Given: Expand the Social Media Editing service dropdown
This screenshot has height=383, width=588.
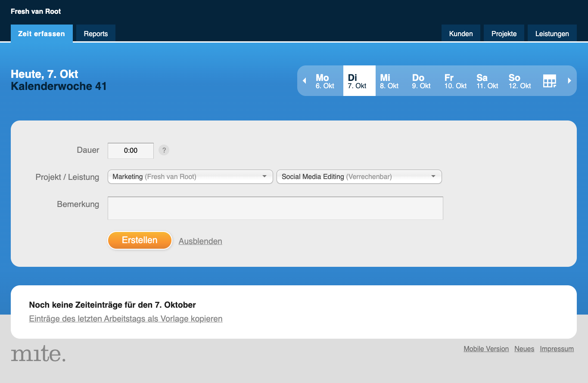Looking at the screenshot, I should [359, 177].
